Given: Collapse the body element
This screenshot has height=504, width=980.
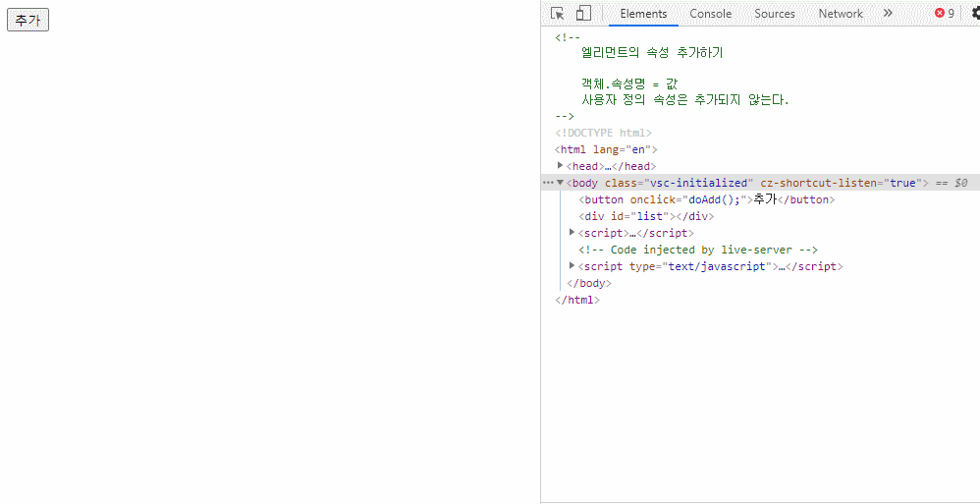Looking at the screenshot, I should [560, 183].
